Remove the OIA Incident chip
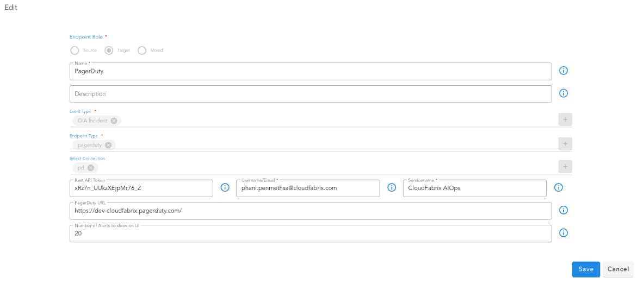644x284 pixels. coord(114,121)
